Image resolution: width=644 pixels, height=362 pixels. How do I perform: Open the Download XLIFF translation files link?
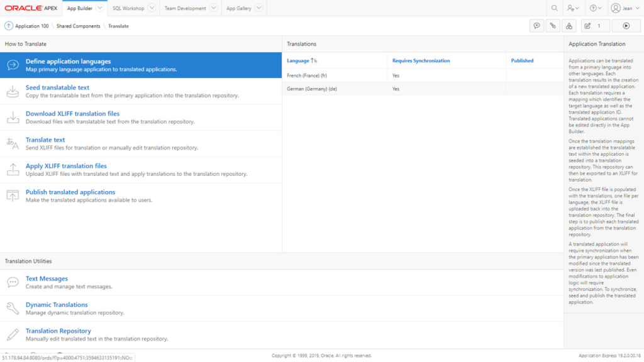coord(73,114)
